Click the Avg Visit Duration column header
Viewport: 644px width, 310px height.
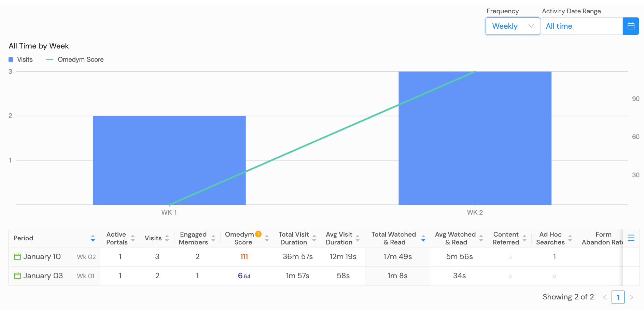pyautogui.click(x=339, y=238)
